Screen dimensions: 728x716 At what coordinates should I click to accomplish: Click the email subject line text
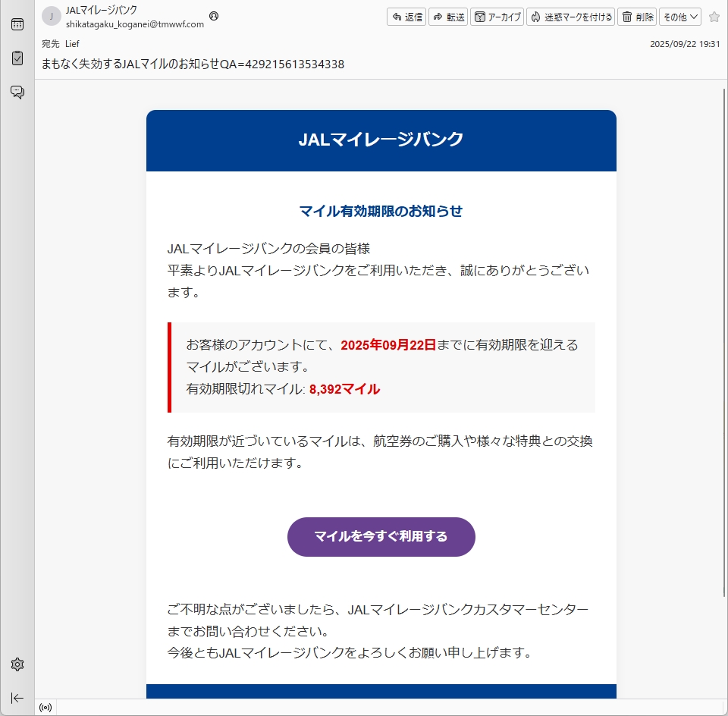coord(193,64)
